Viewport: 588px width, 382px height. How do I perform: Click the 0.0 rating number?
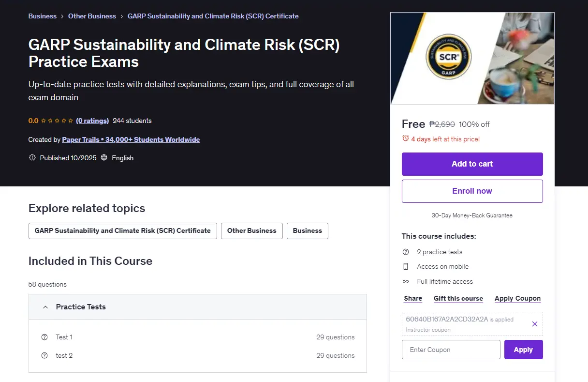click(33, 121)
